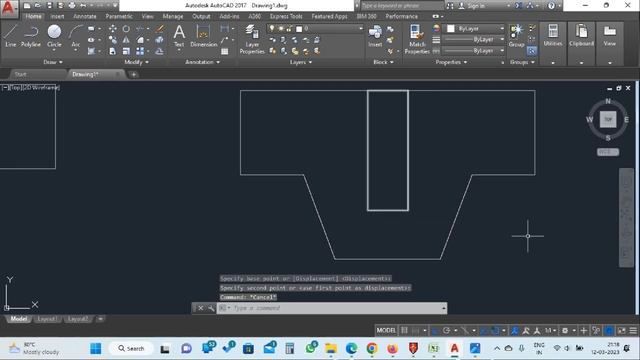
Task: Toggle annotation visibility in status bar
Action: click(515, 330)
